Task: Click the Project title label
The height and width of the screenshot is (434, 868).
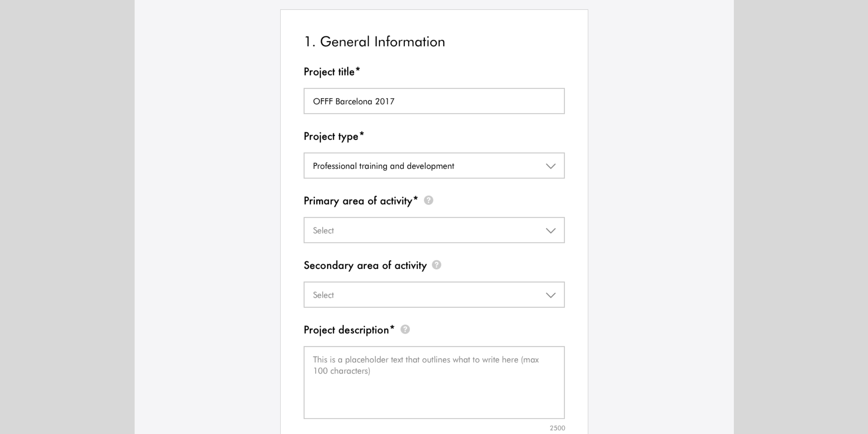Action: pos(332,72)
